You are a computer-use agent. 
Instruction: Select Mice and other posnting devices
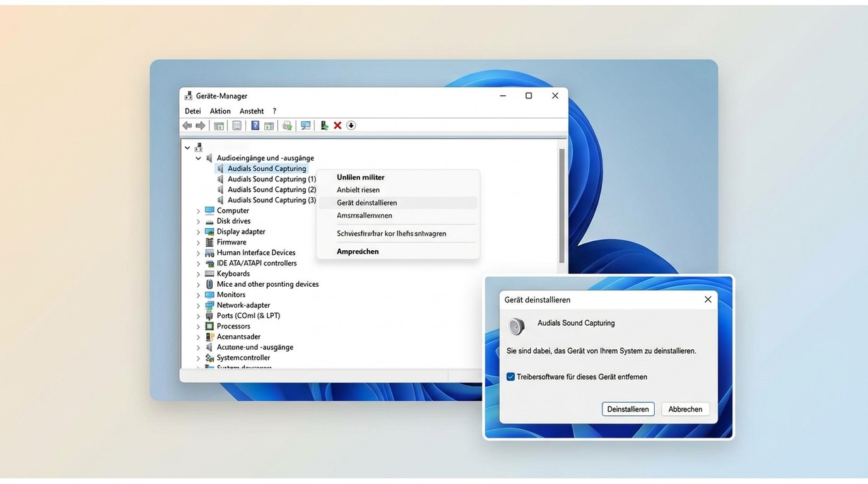point(267,284)
